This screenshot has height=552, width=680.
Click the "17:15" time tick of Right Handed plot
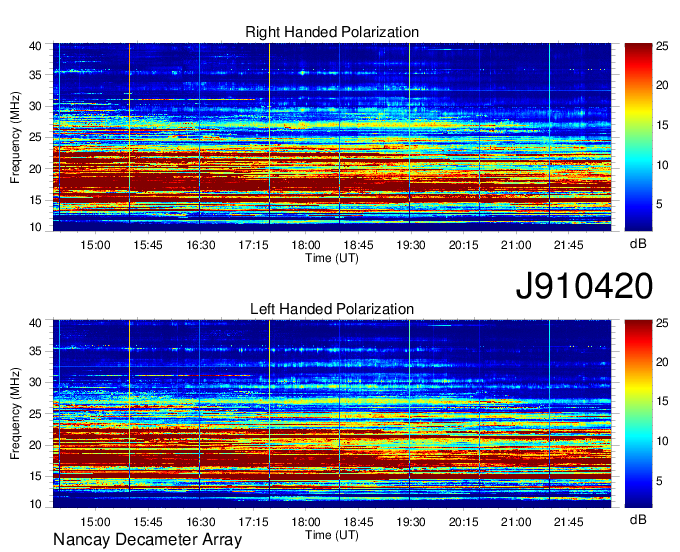coord(253,245)
